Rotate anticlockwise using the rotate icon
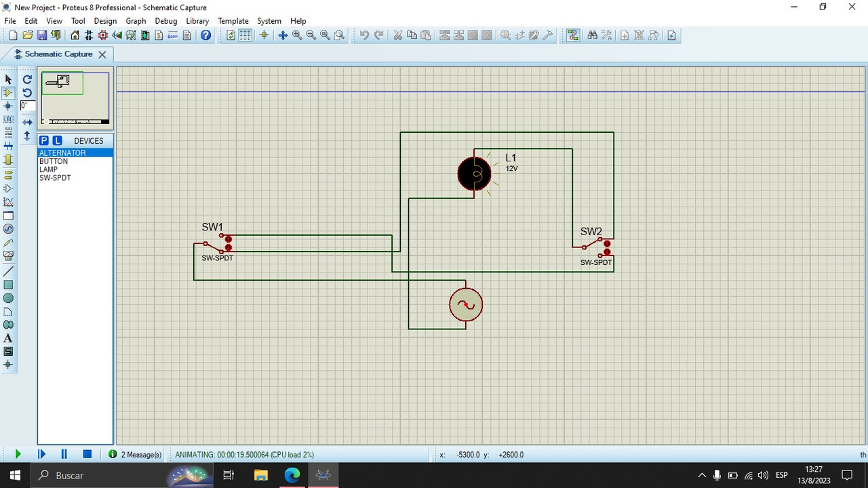 pyautogui.click(x=27, y=93)
